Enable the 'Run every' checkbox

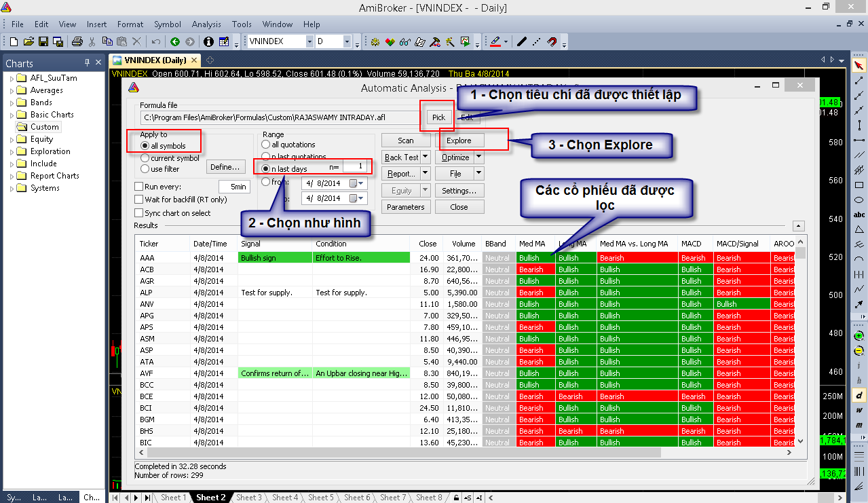[139, 187]
